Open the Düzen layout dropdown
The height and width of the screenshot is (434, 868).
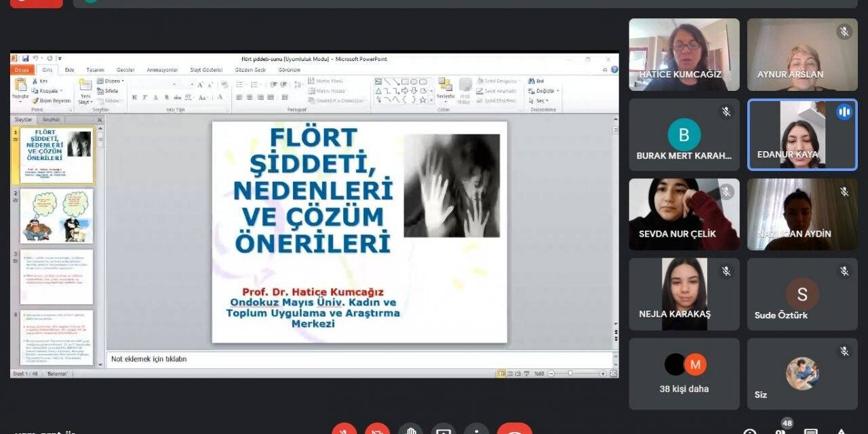click(x=112, y=81)
